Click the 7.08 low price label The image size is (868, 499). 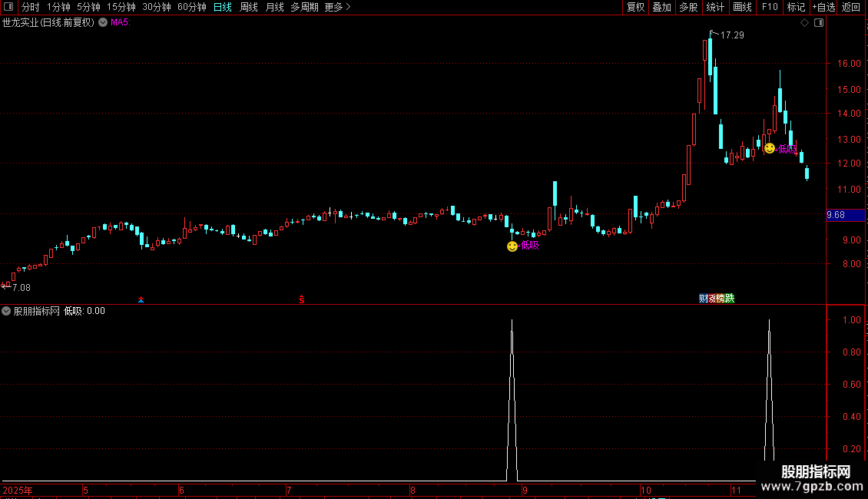click(22, 288)
